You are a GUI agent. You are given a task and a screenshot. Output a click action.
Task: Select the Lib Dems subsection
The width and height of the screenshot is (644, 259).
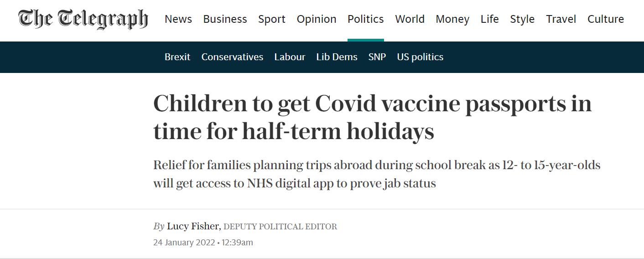(337, 57)
